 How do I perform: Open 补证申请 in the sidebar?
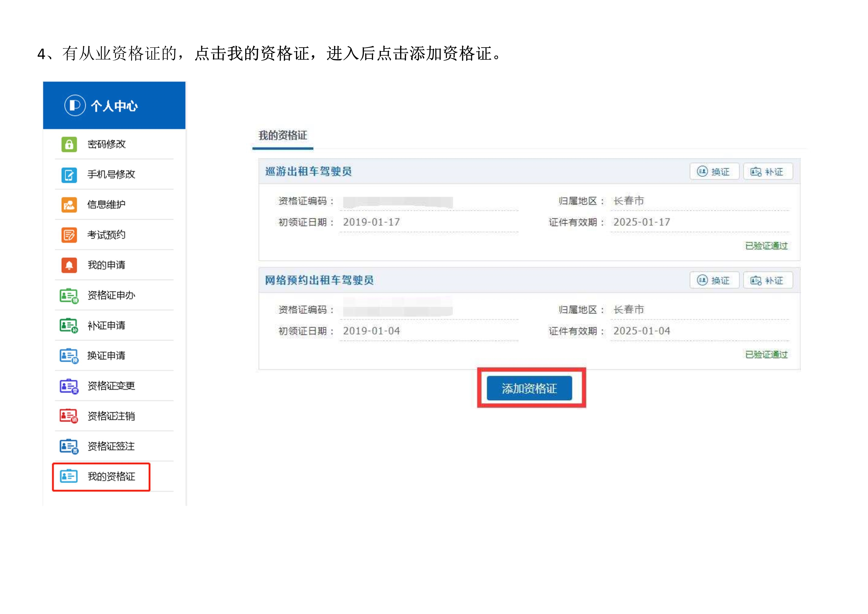coord(106,325)
